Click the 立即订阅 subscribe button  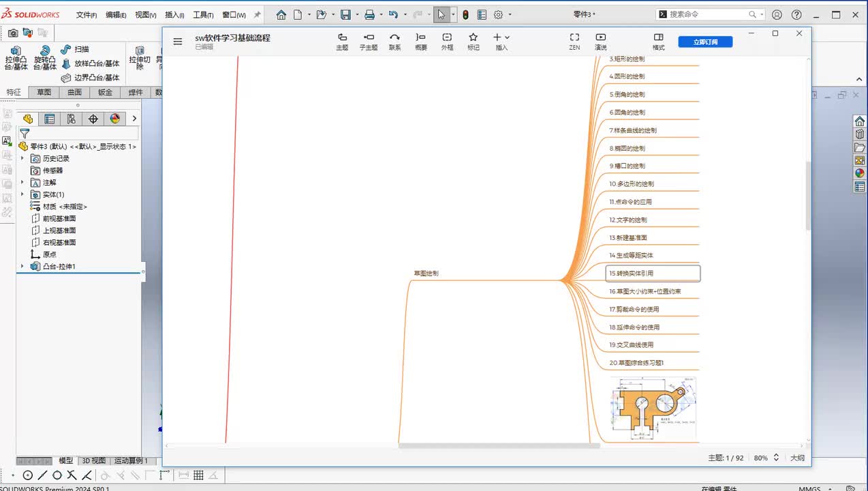click(705, 42)
